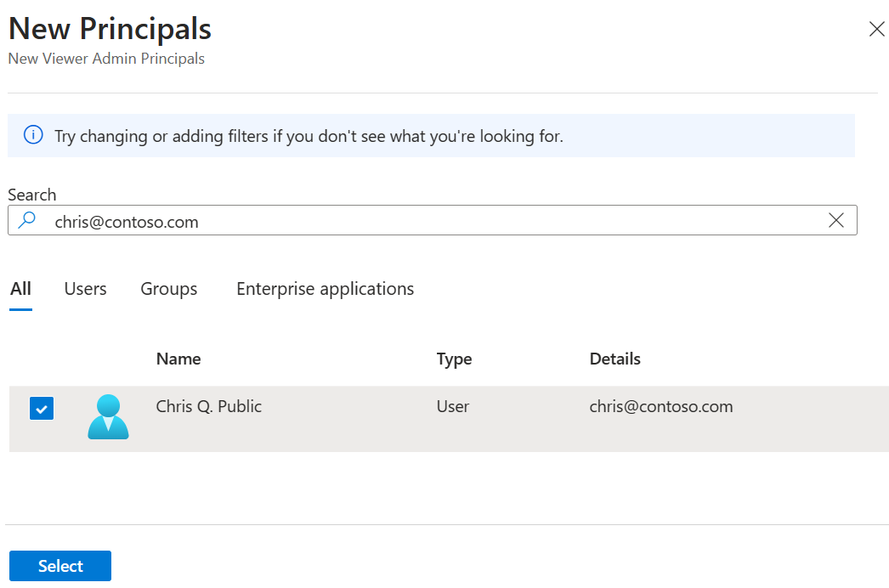Screen dimensions: 889x588
Task: Click the Name column header
Action: (178, 359)
